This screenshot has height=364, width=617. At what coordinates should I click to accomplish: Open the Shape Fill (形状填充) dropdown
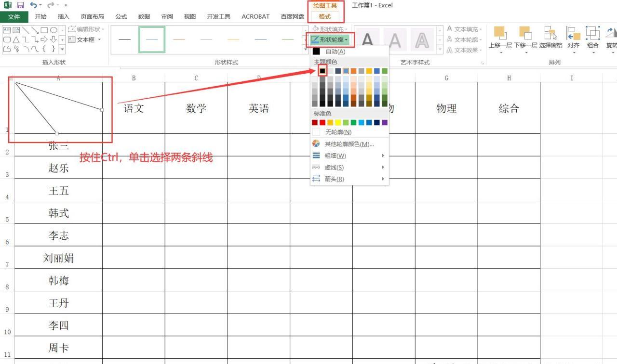tap(330, 29)
